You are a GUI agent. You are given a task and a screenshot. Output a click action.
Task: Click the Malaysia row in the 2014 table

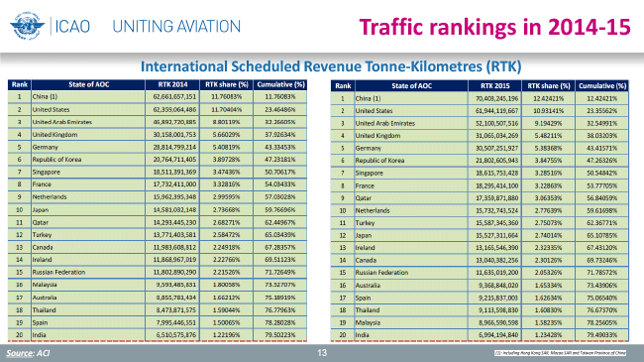(x=158, y=285)
